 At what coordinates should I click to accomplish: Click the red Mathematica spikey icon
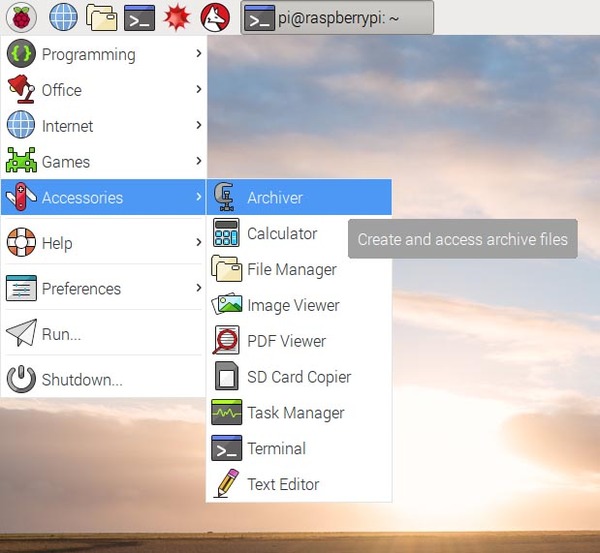coord(177,17)
